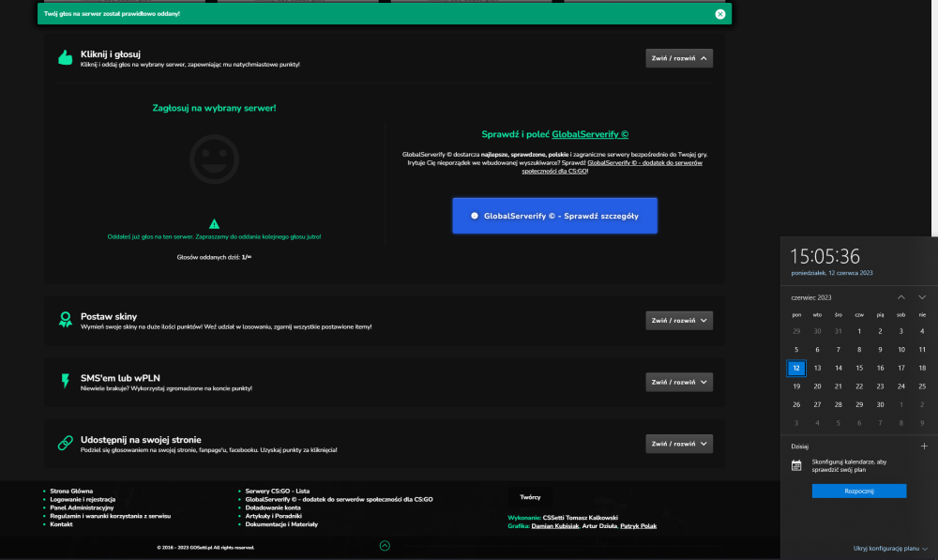This screenshot has width=938, height=560.
Task: Collapse the Kliknij i głosuj section
Action: (679, 58)
